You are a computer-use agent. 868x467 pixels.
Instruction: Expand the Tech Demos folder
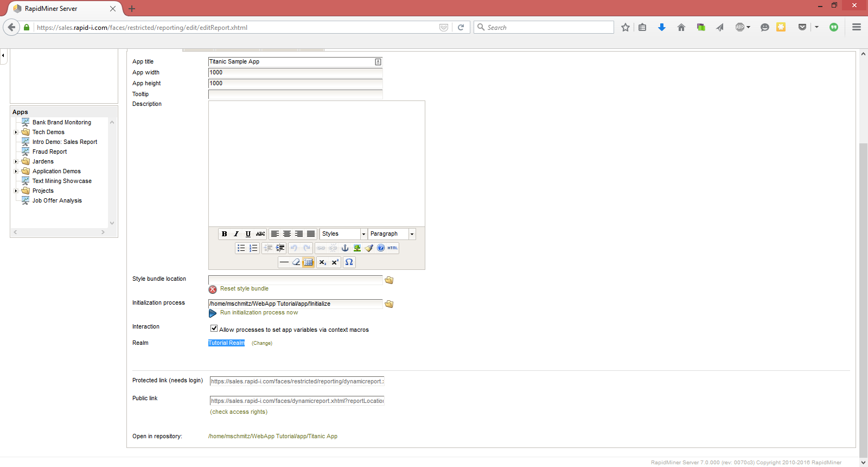tap(16, 132)
